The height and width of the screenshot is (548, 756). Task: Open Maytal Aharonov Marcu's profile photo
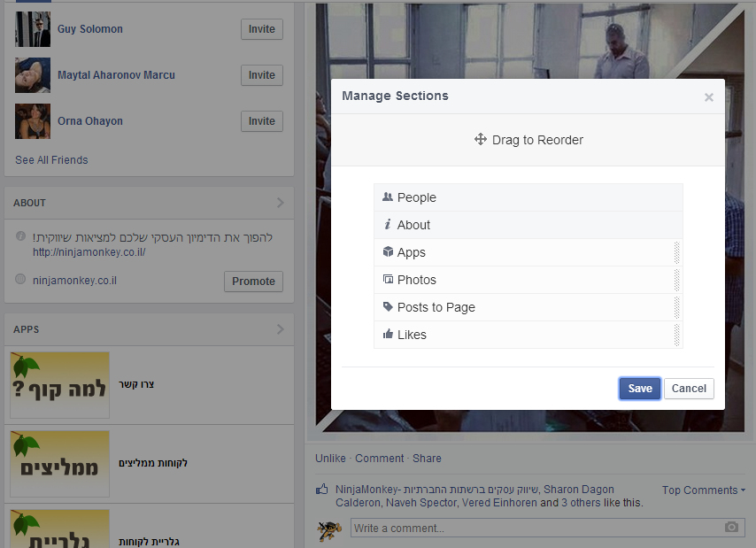(x=33, y=75)
